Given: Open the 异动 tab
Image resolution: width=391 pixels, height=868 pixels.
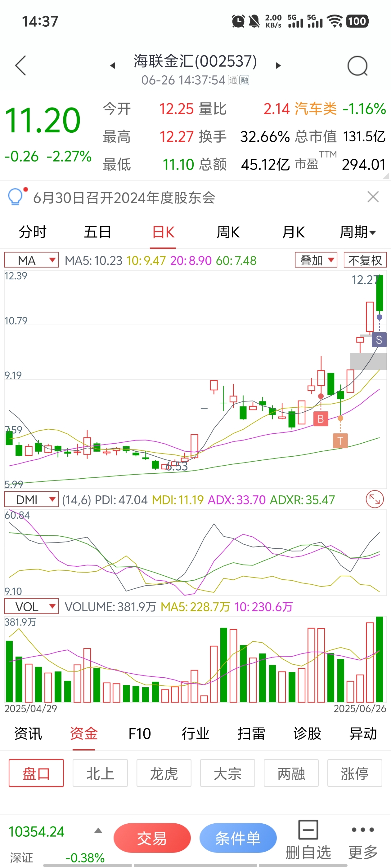Looking at the screenshot, I should (363, 733).
